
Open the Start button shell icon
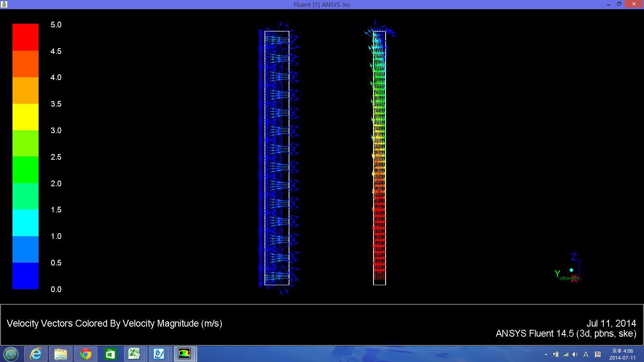pyautogui.click(x=11, y=354)
